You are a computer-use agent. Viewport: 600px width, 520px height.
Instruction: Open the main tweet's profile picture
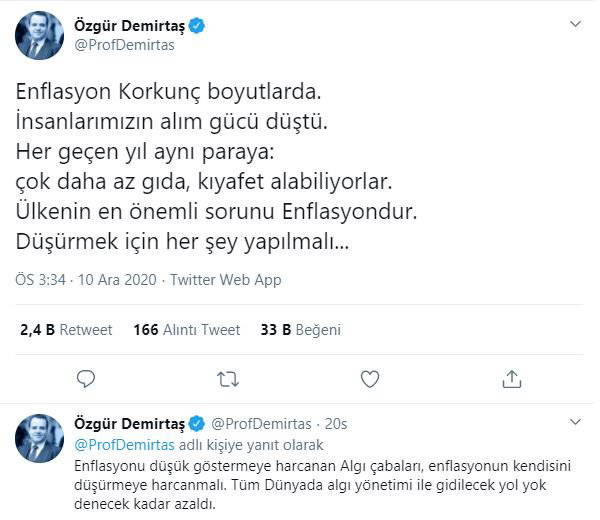pyautogui.click(x=40, y=36)
